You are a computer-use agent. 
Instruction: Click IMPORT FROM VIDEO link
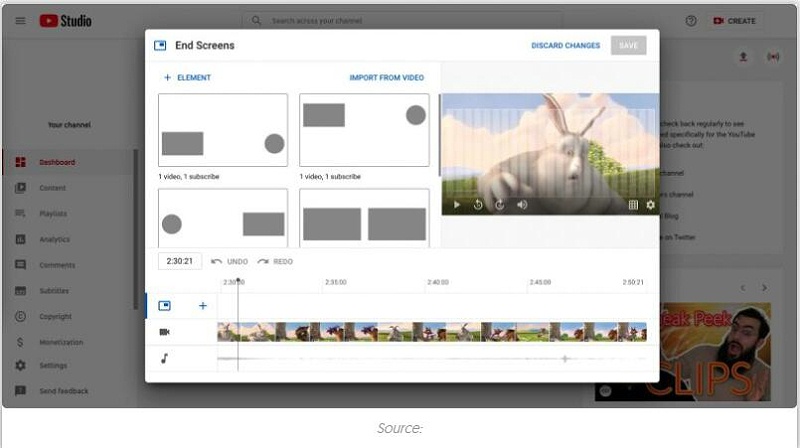click(386, 78)
